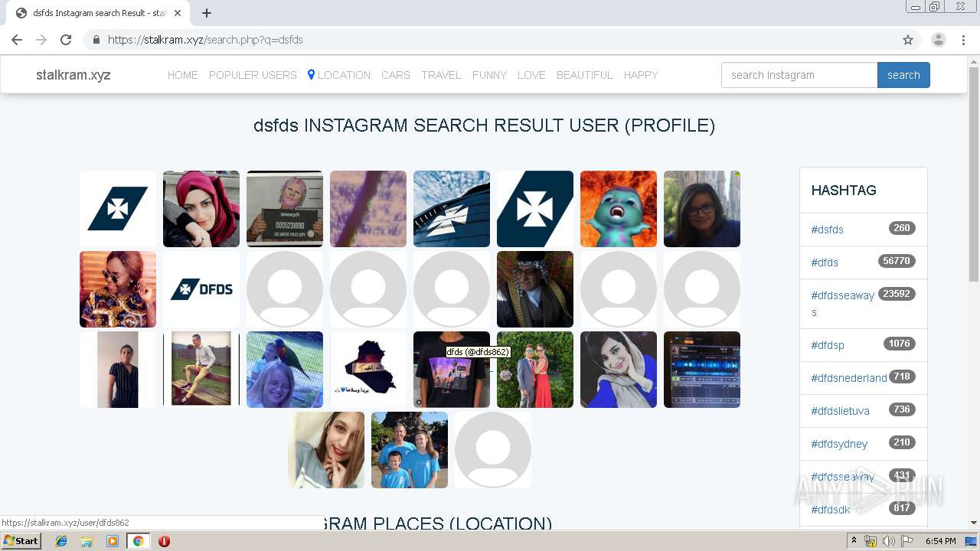Open the FUNNY category
This screenshot has height=551, width=980.
coord(489,75)
